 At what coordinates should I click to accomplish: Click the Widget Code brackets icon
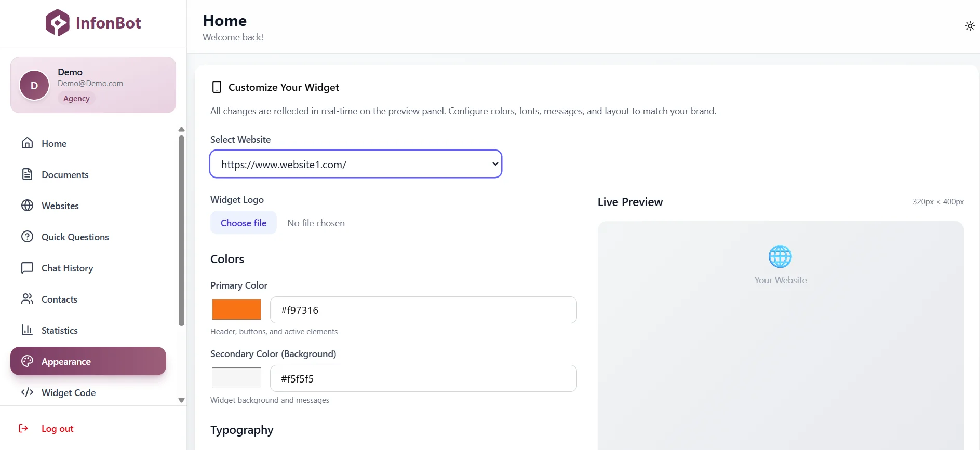(x=27, y=392)
